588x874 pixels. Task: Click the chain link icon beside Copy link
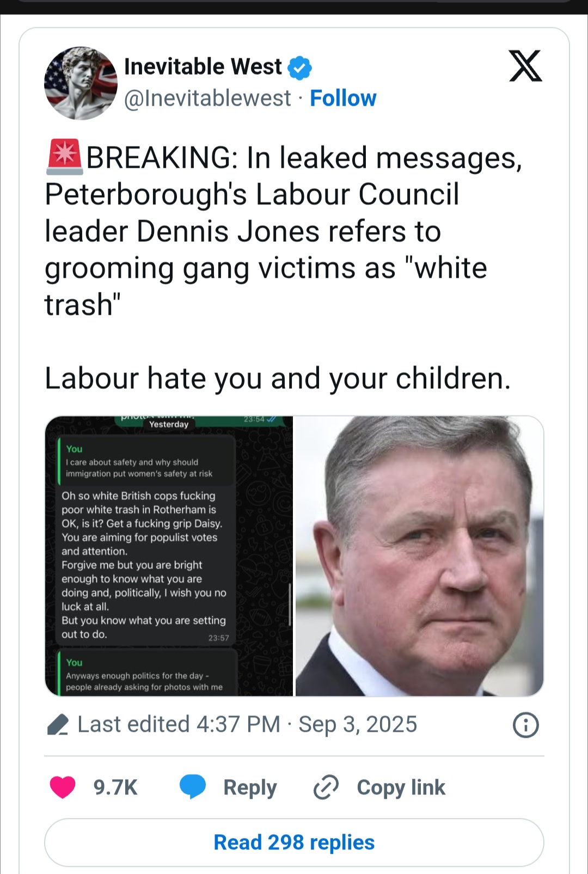326,787
